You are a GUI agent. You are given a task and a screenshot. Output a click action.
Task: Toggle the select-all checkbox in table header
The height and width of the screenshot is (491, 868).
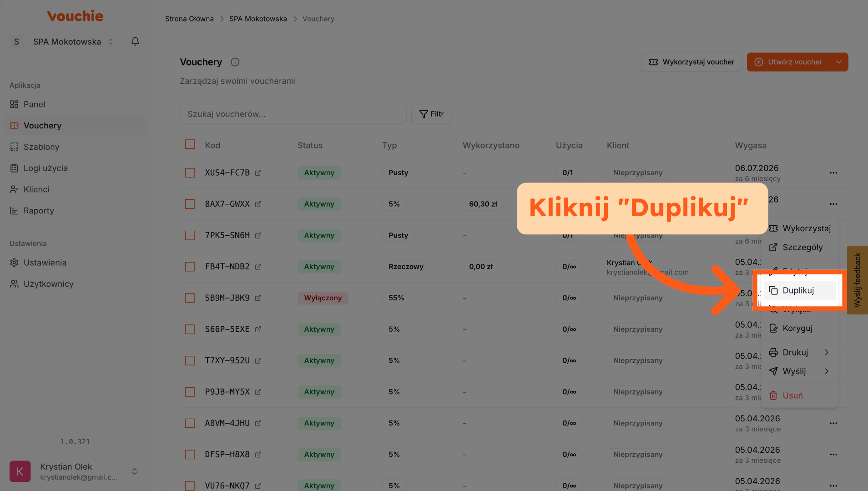point(190,145)
